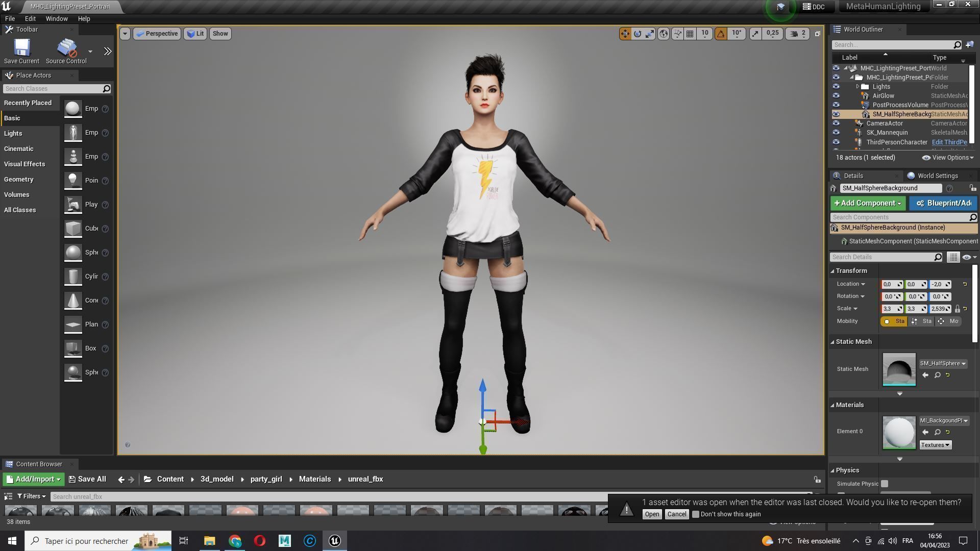Viewport: 980px width, 551px height.
Task: Select ThirdPersonCharacter in World Outliner
Action: pyautogui.click(x=896, y=142)
